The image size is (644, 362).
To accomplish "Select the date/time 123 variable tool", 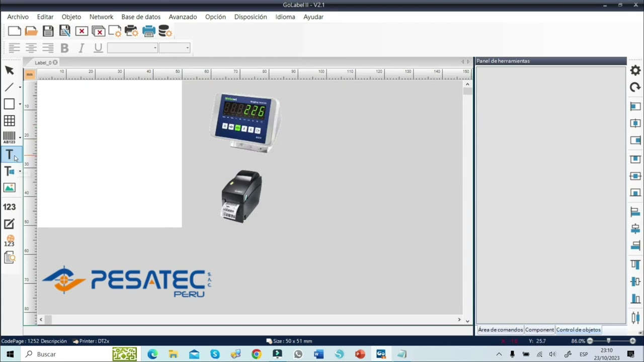I will pyautogui.click(x=9, y=241).
